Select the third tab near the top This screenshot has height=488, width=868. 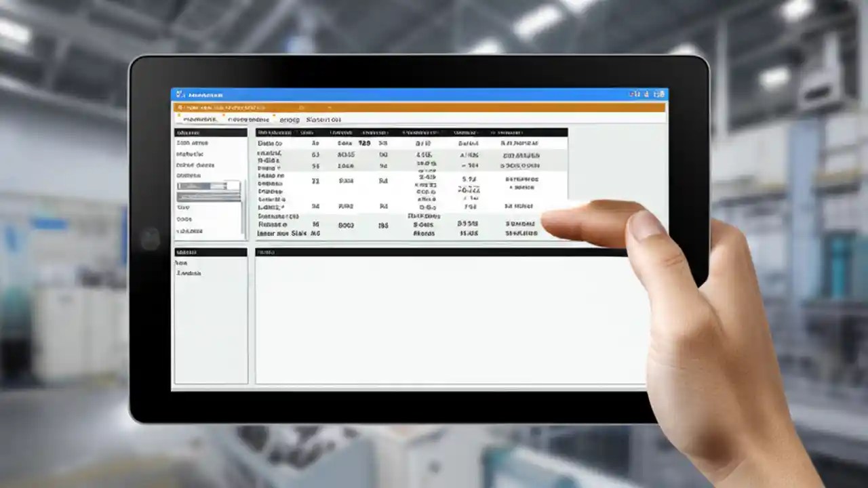[x=289, y=119]
